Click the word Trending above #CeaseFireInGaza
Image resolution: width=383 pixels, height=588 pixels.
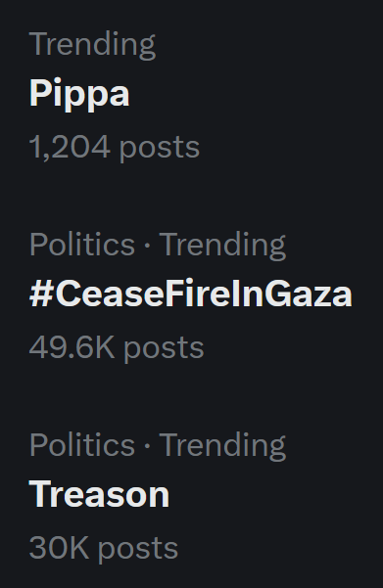point(222,246)
